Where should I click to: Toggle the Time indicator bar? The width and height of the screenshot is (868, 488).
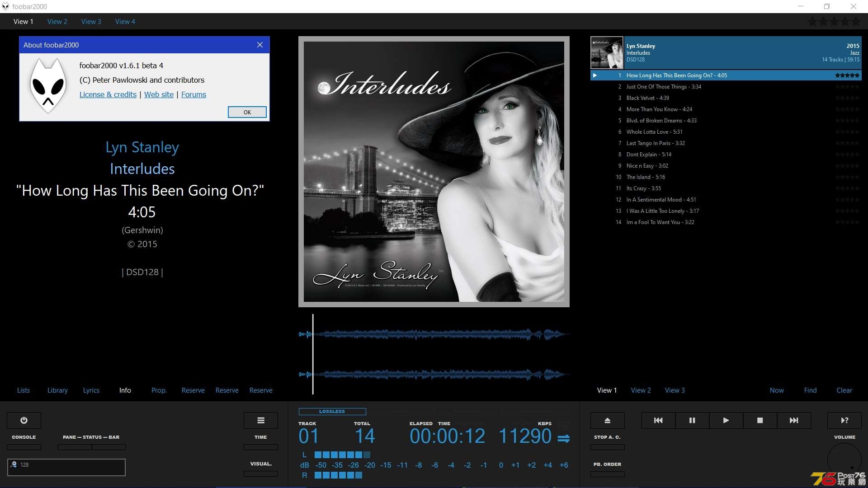pyautogui.click(x=261, y=447)
